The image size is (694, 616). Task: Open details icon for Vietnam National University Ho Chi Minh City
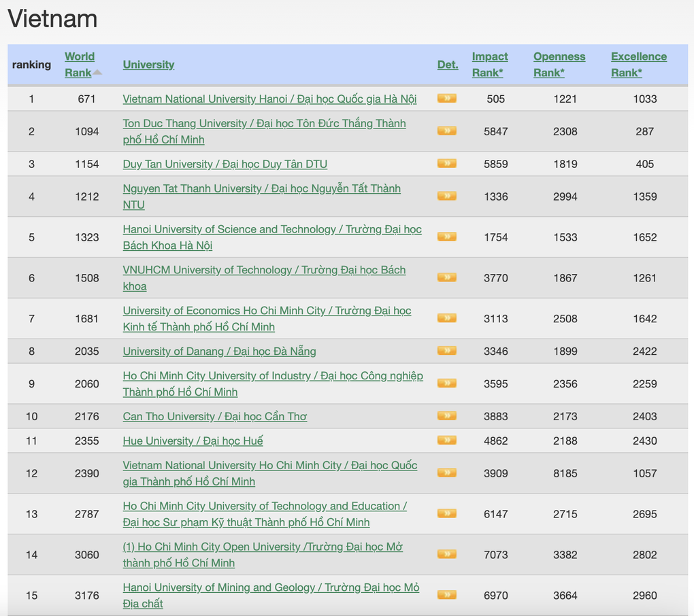click(x=446, y=473)
